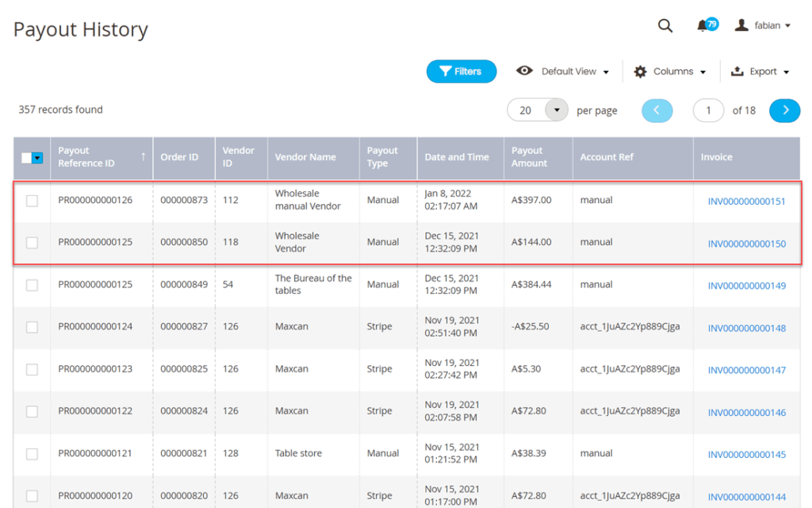The width and height of the screenshot is (812, 508).
Task: Sort by Payout Reference ID column header
Action: tap(86, 156)
